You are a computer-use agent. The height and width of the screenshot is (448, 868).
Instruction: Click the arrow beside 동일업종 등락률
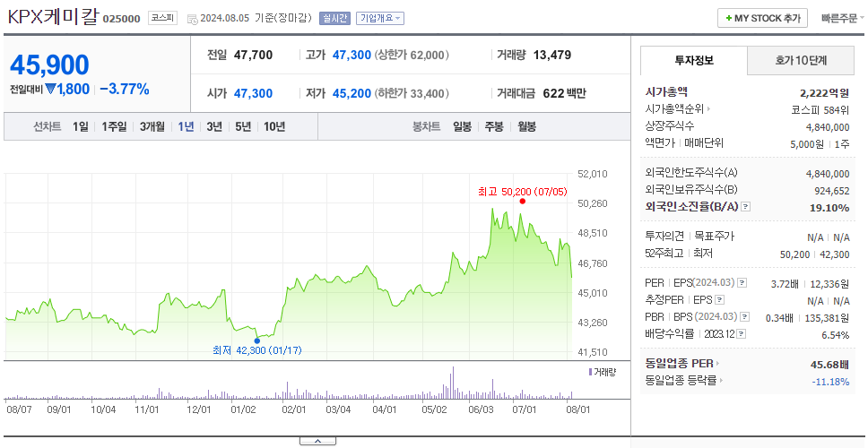[x=721, y=381]
